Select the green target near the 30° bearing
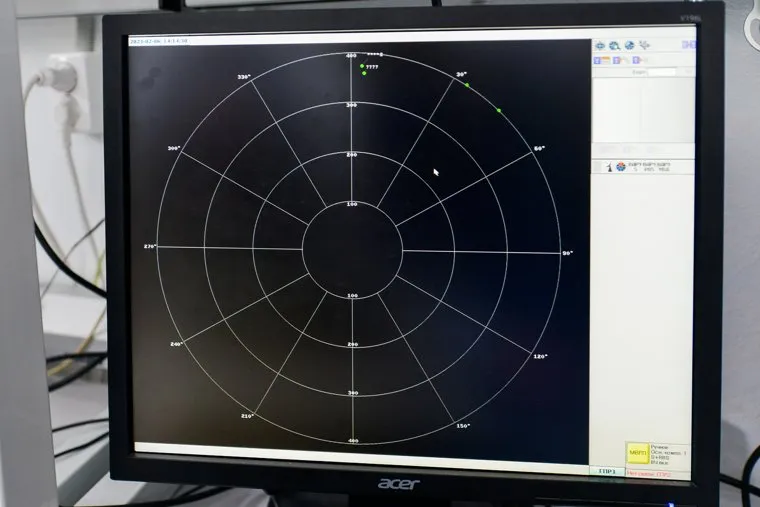This screenshot has height=507, width=760. click(x=467, y=85)
